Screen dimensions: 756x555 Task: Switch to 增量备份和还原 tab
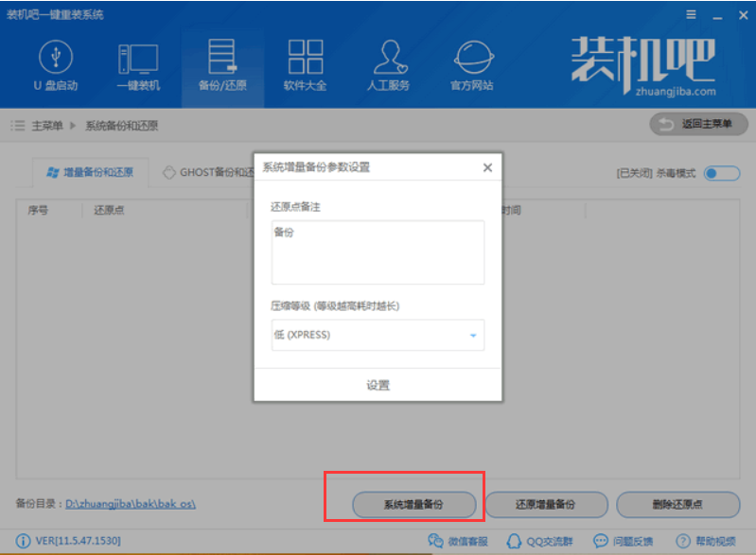pyautogui.click(x=90, y=172)
